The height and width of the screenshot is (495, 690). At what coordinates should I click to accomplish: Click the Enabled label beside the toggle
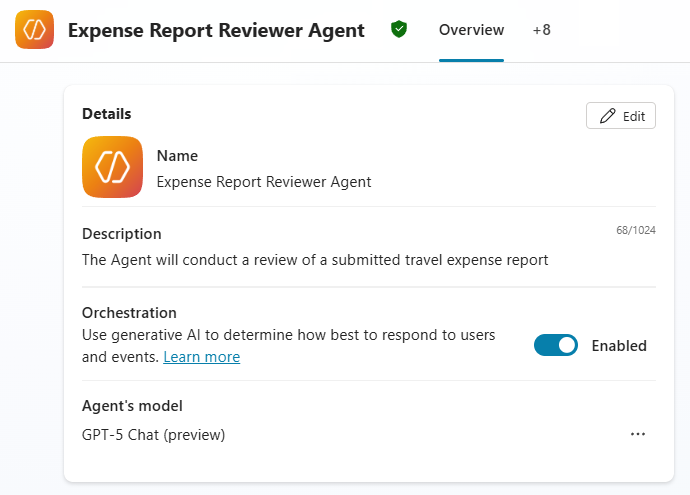pyautogui.click(x=619, y=346)
